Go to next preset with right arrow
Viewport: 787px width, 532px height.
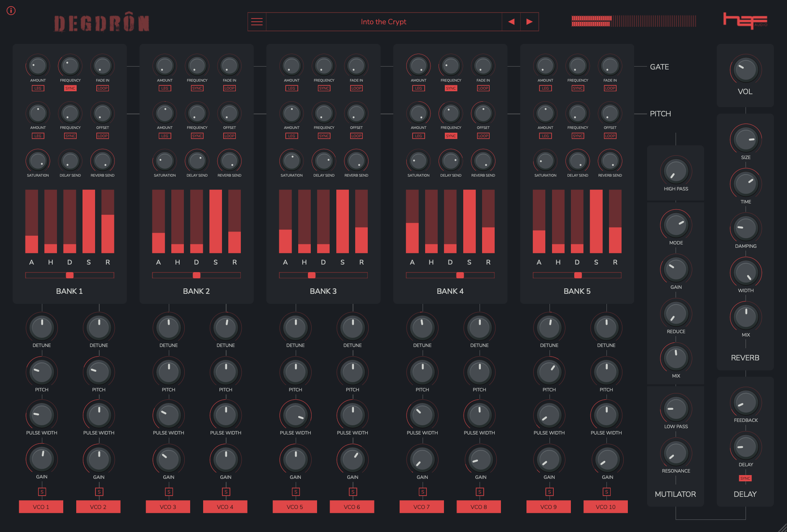click(x=529, y=22)
